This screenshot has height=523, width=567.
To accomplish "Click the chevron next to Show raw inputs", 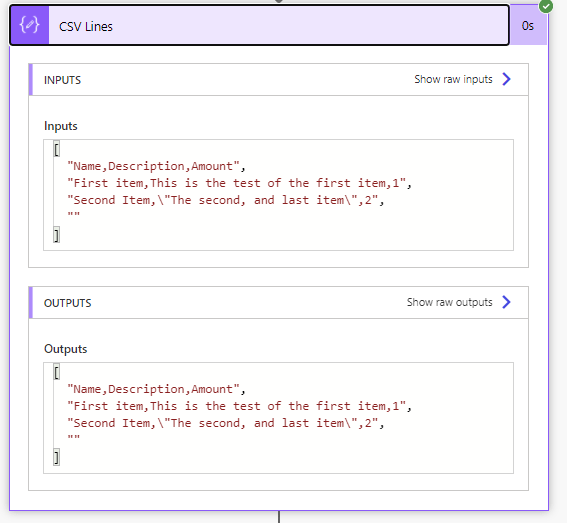I will click(506, 79).
